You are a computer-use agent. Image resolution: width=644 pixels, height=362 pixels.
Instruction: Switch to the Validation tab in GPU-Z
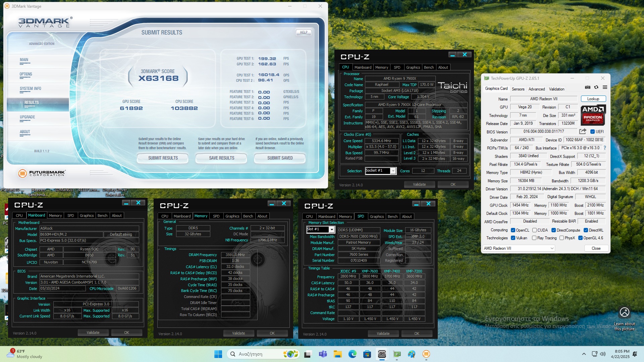click(556, 89)
